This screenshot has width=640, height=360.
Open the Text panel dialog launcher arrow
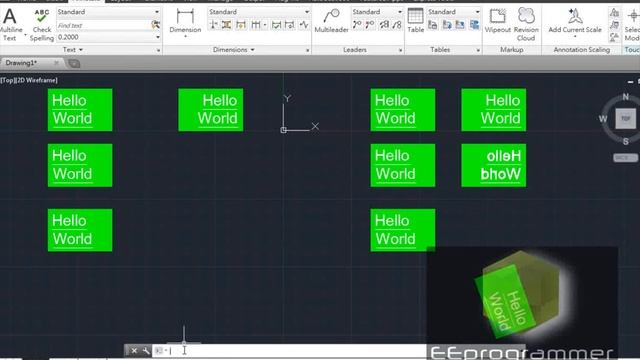pos(158,50)
